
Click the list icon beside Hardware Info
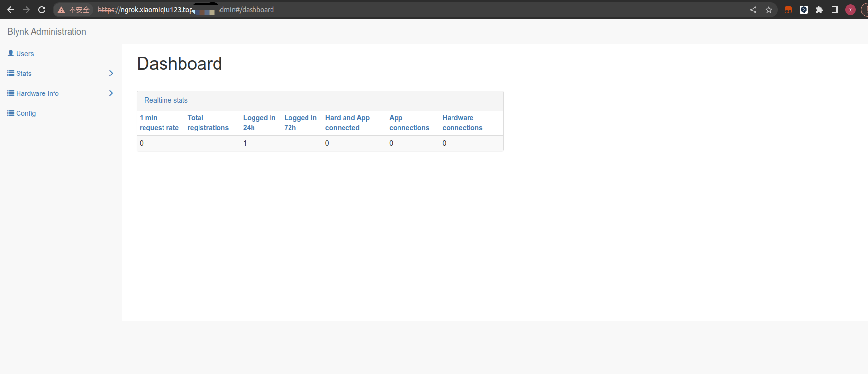(x=11, y=93)
